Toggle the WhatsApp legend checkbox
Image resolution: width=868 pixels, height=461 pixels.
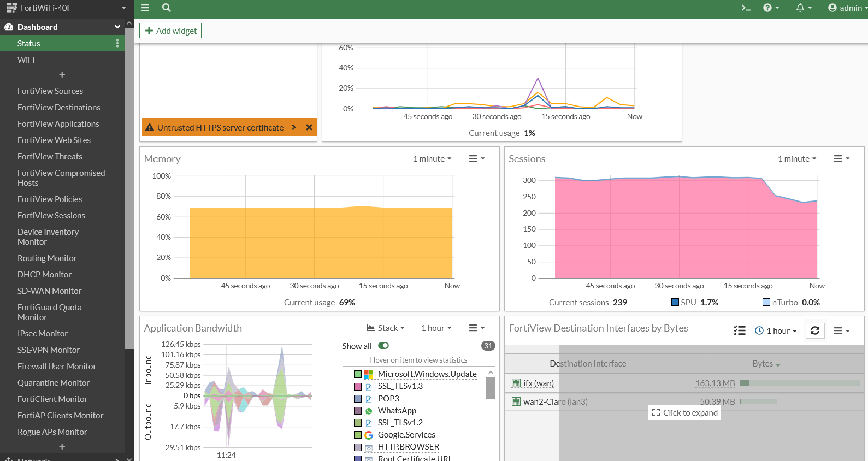pos(358,411)
